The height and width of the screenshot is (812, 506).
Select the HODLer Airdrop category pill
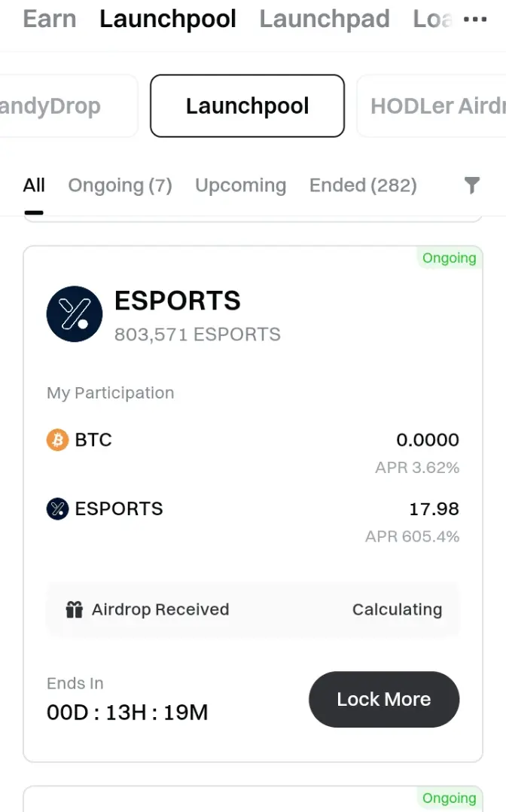[x=431, y=106]
